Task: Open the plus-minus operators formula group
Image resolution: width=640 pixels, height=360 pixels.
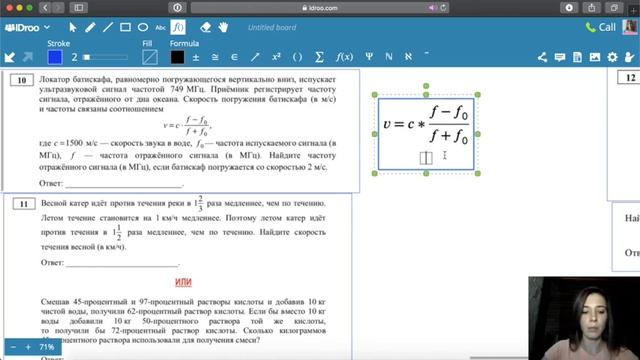Action: 196,57
